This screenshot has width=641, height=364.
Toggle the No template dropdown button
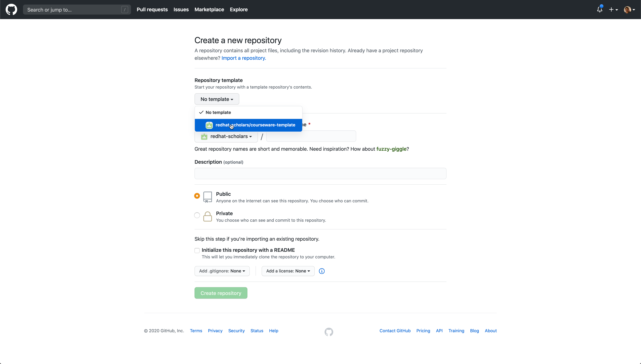(217, 99)
